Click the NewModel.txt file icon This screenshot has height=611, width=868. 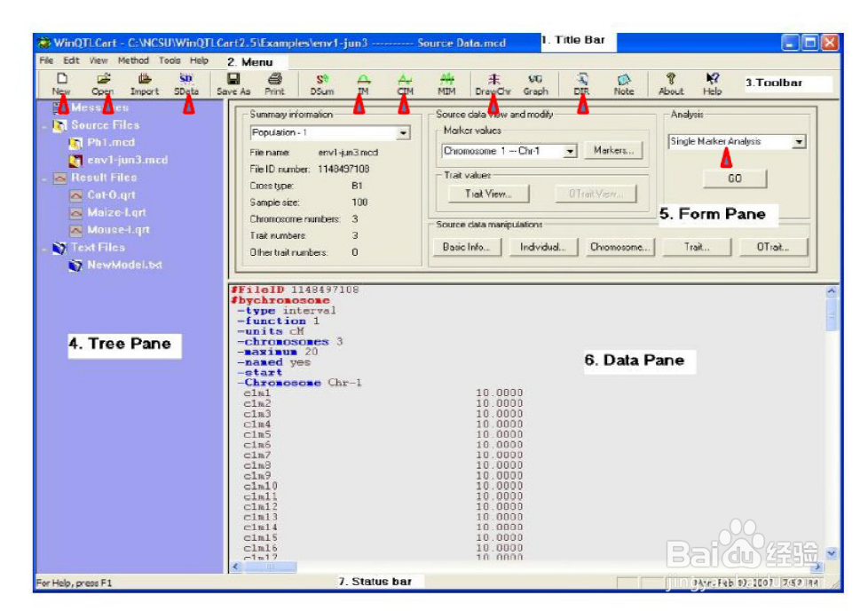click(x=75, y=266)
